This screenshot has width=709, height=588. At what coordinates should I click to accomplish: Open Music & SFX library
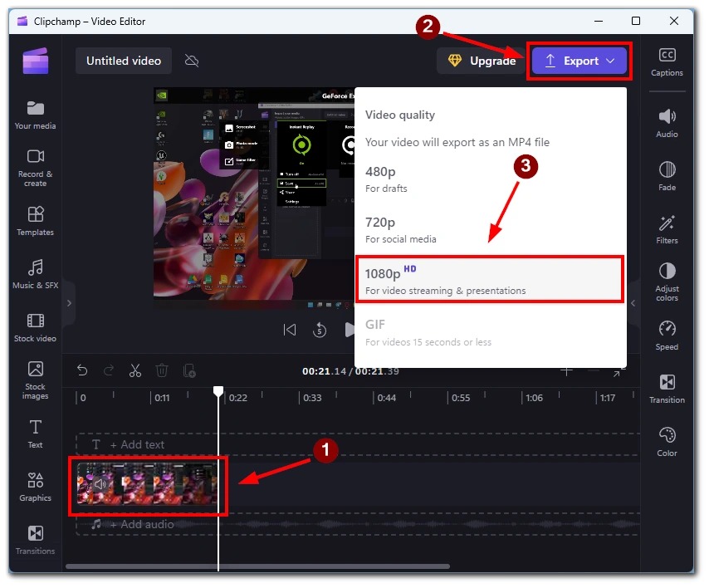tap(35, 275)
